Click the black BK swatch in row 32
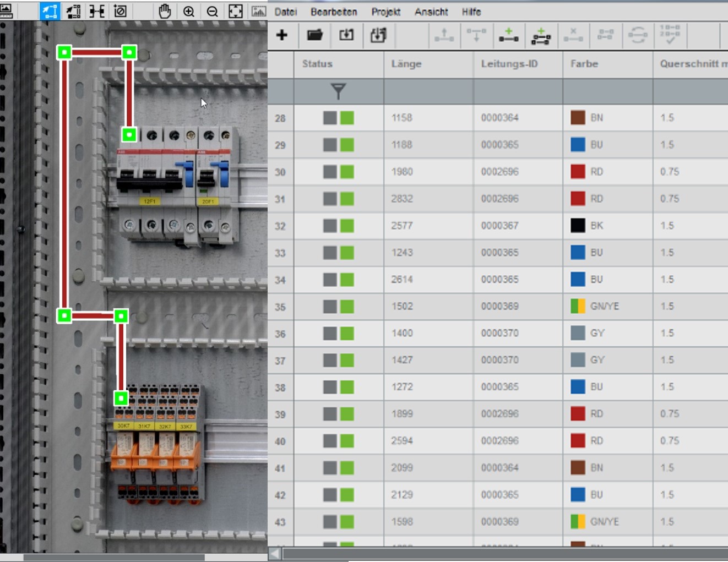Image resolution: width=728 pixels, height=562 pixels. (578, 226)
